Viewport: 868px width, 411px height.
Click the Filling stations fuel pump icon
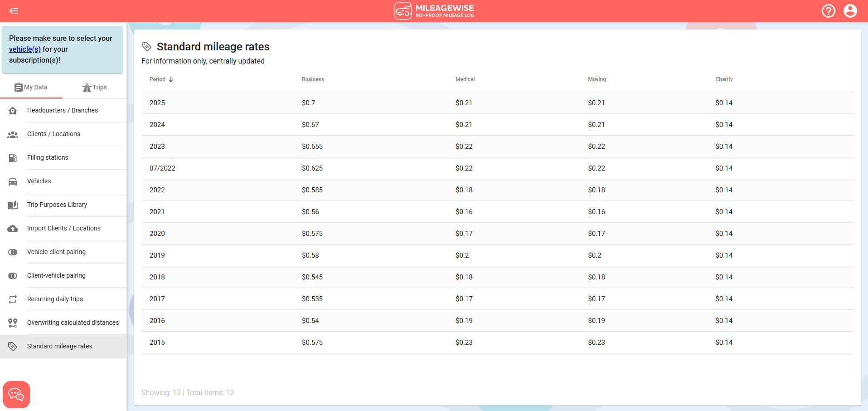point(13,158)
